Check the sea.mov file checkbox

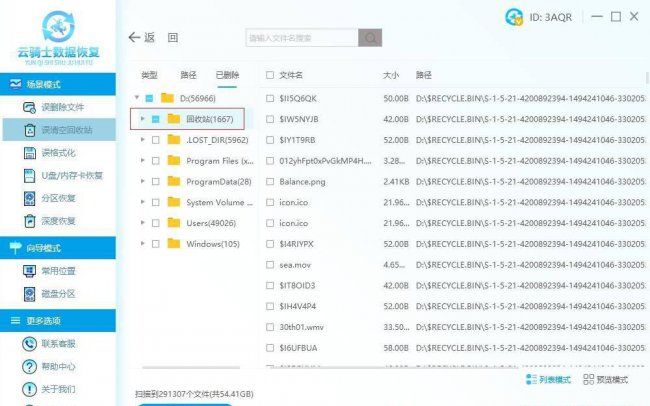(x=270, y=265)
